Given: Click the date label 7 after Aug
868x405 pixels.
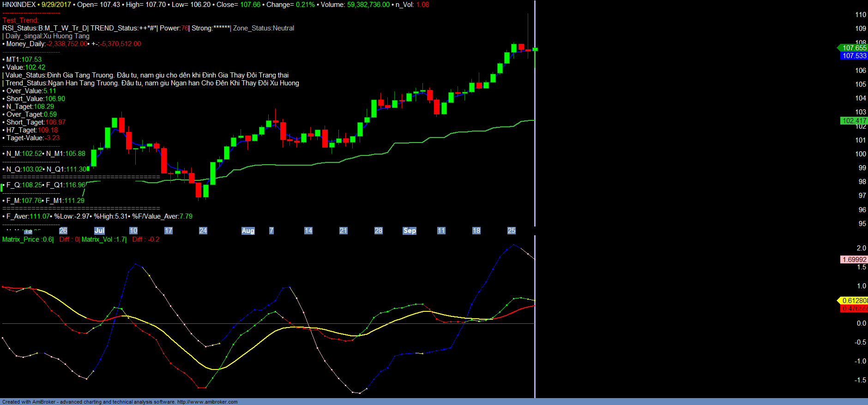Looking at the screenshot, I should point(271,231).
